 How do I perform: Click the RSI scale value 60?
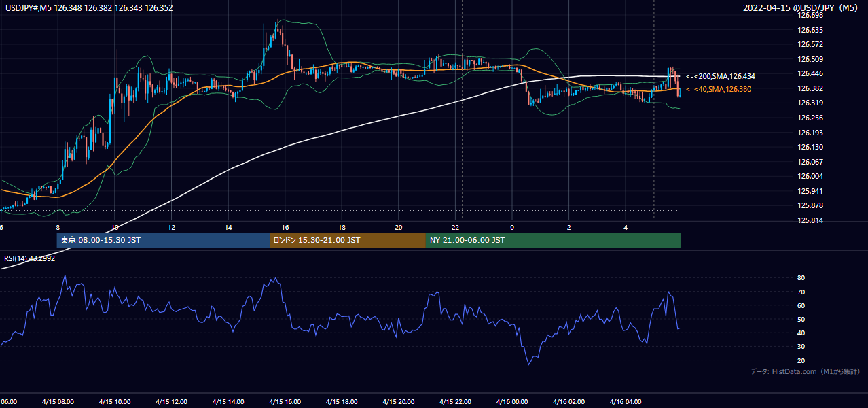click(x=801, y=305)
